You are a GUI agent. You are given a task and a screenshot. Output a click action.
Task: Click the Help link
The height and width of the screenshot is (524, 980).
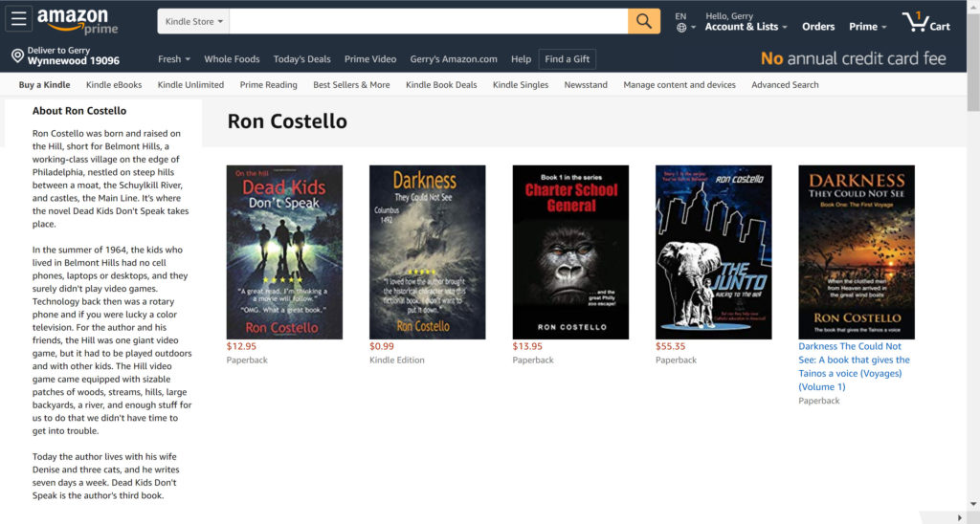(522, 59)
